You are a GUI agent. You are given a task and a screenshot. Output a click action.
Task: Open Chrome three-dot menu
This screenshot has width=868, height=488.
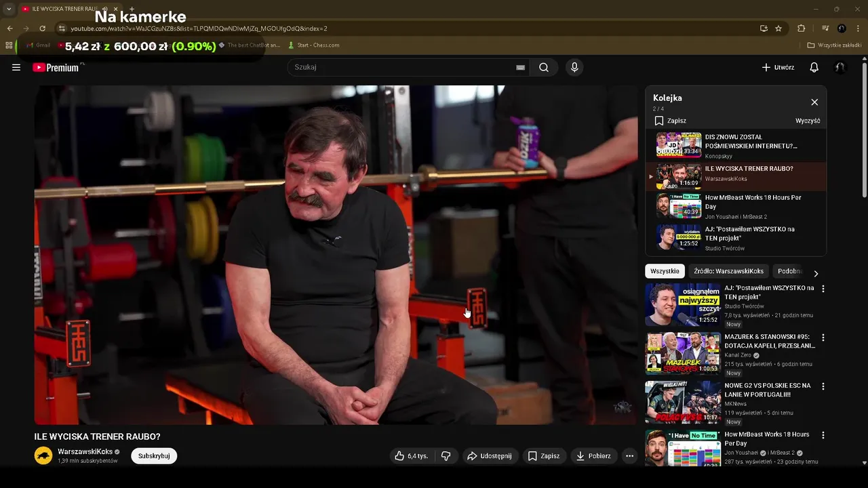859,28
